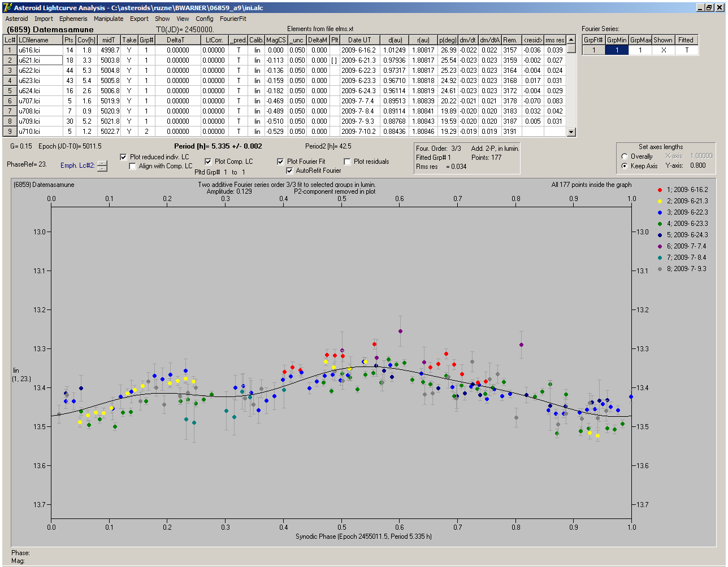The height and width of the screenshot is (567, 728).
Task: Click the u710.lci filename cell
Action: (x=40, y=132)
